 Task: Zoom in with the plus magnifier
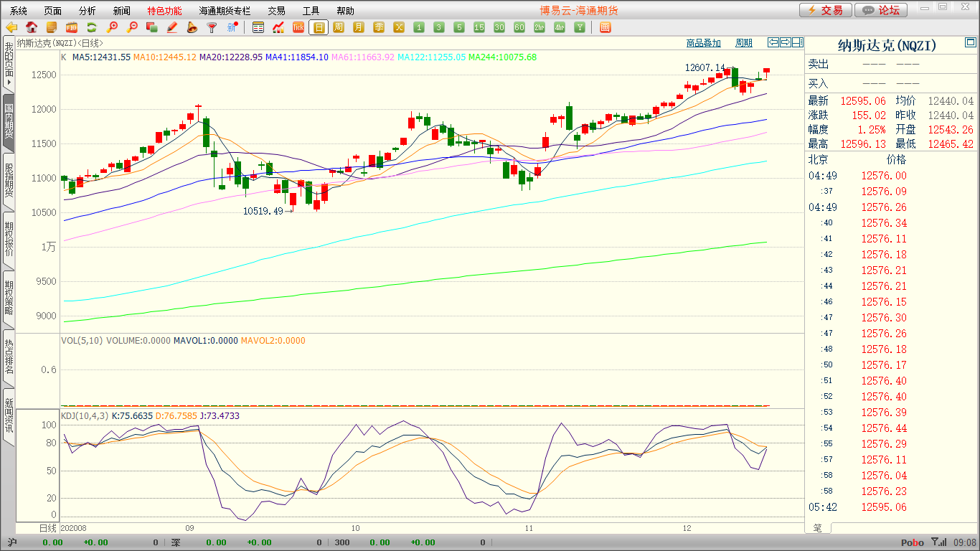[x=112, y=27]
